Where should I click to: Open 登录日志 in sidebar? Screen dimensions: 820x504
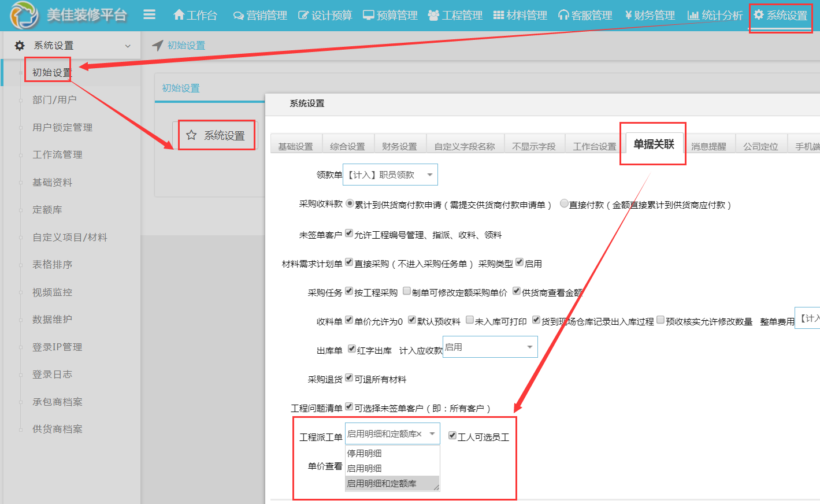tap(52, 375)
